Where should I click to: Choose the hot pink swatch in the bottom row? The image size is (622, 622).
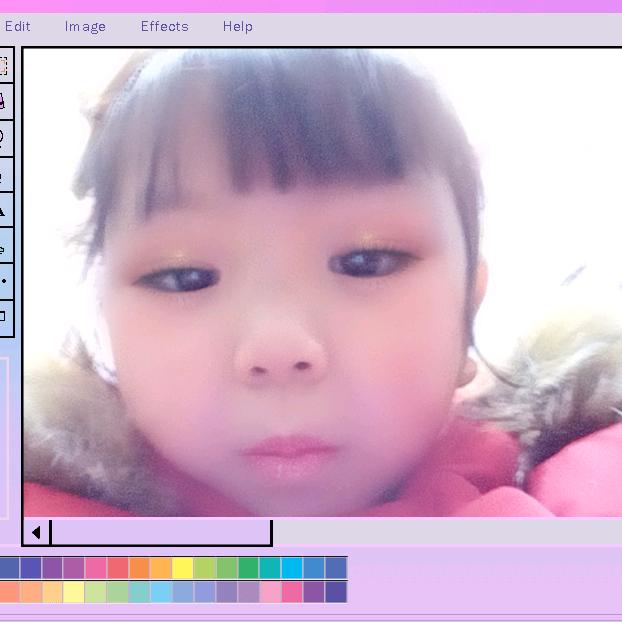coord(292,592)
